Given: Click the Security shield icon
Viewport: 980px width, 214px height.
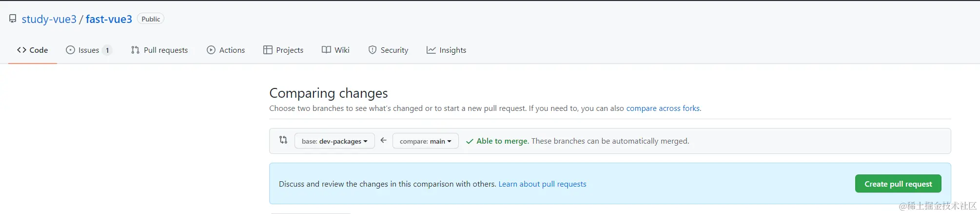Looking at the screenshot, I should point(372,50).
